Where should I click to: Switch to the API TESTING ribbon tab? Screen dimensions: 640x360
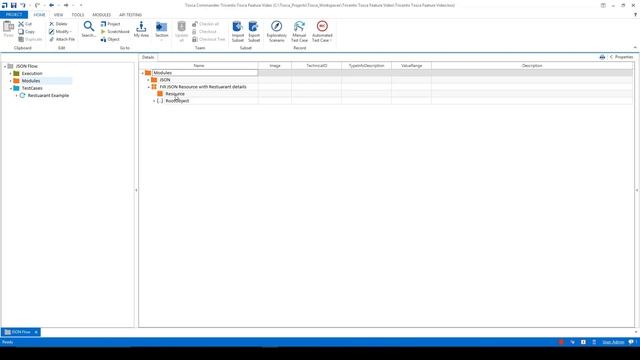pos(130,15)
